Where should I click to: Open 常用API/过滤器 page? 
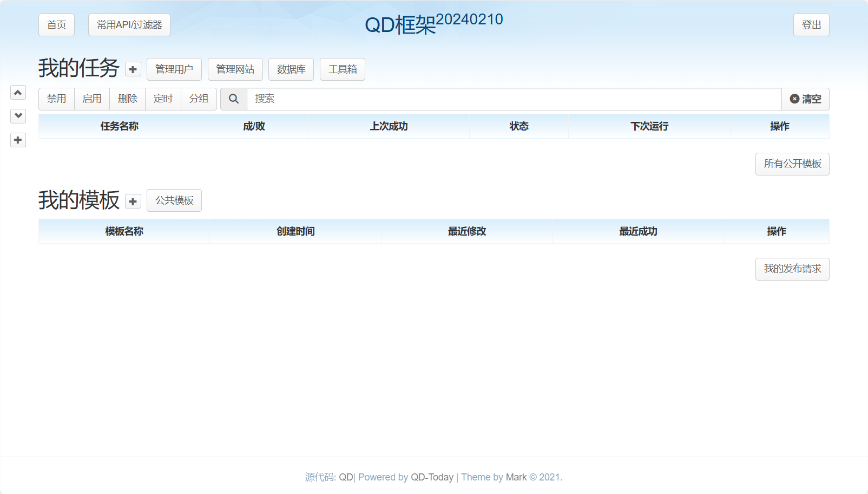click(x=129, y=25)
